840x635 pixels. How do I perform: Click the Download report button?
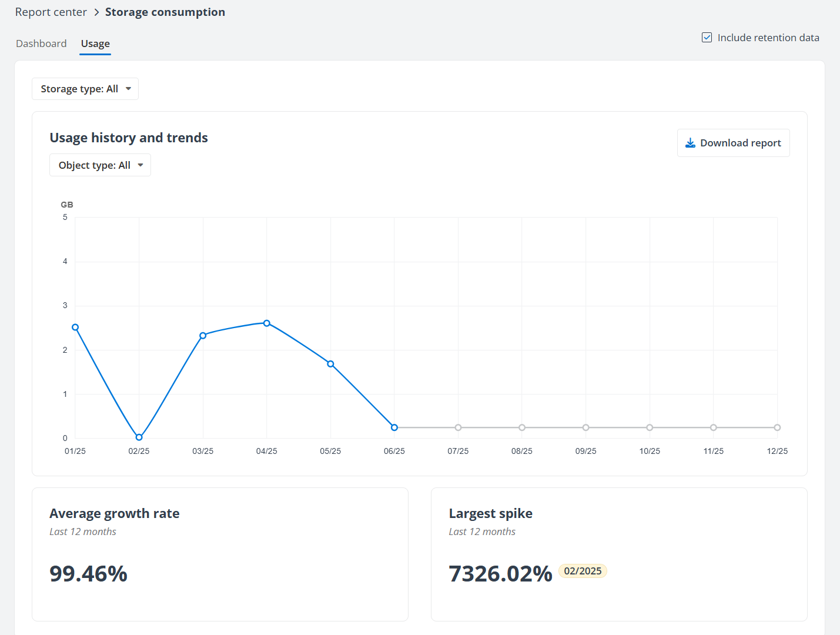coord(733,143)
